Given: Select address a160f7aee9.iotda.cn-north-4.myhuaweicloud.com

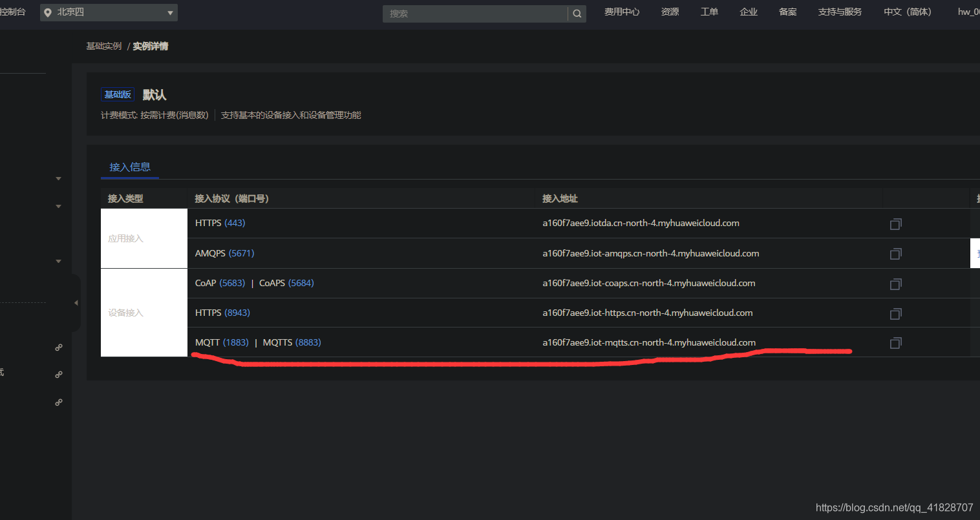Looking at the screenshot, I should point(641,224).
